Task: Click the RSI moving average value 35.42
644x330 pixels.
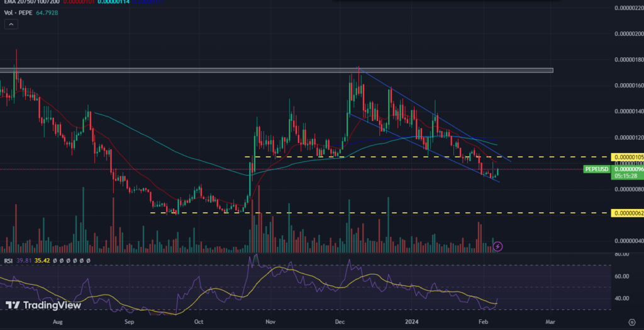Action: (x=42, y=261)
